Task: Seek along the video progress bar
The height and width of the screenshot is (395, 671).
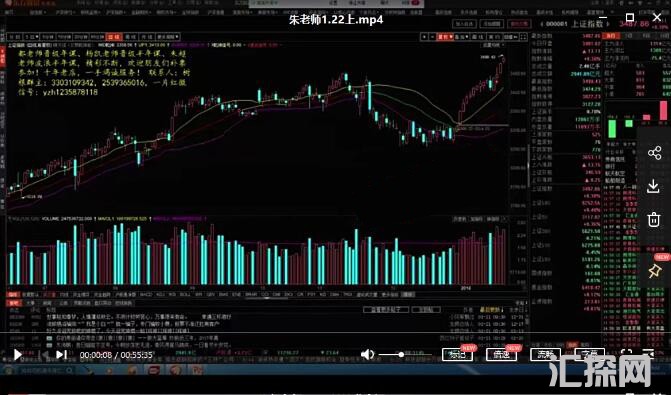Action: coord(336,333)
